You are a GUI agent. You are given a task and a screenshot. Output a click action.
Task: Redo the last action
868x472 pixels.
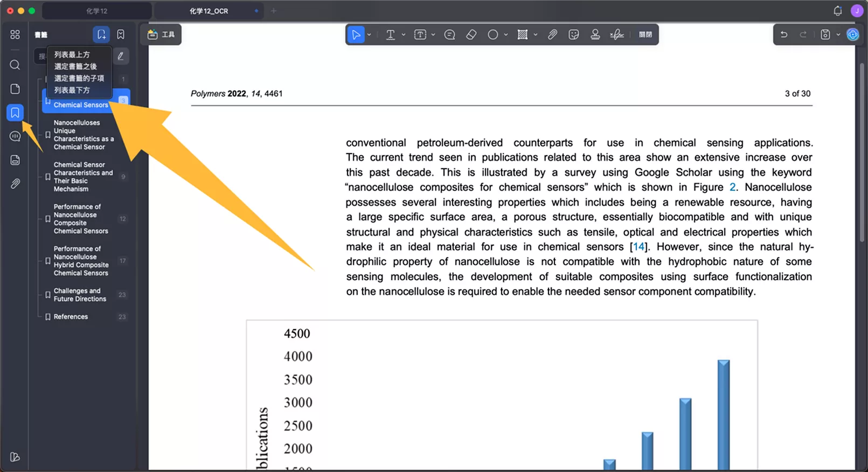803,34
